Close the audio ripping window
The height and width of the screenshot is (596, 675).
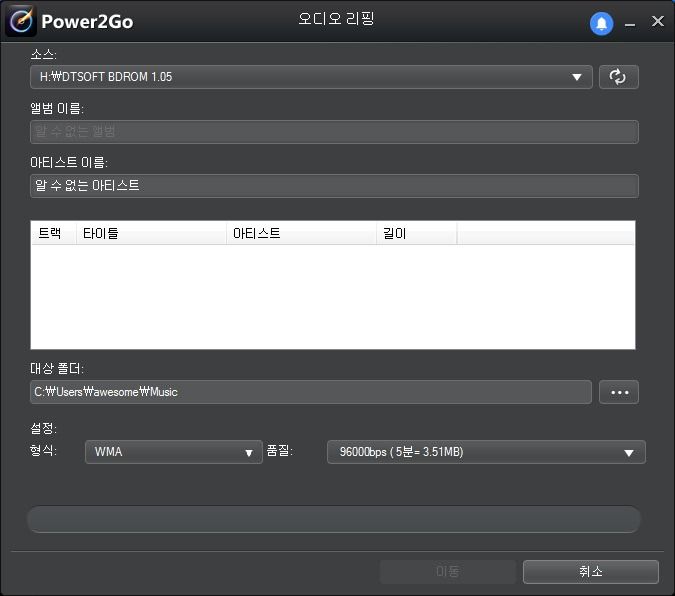[x=657, y=21]
